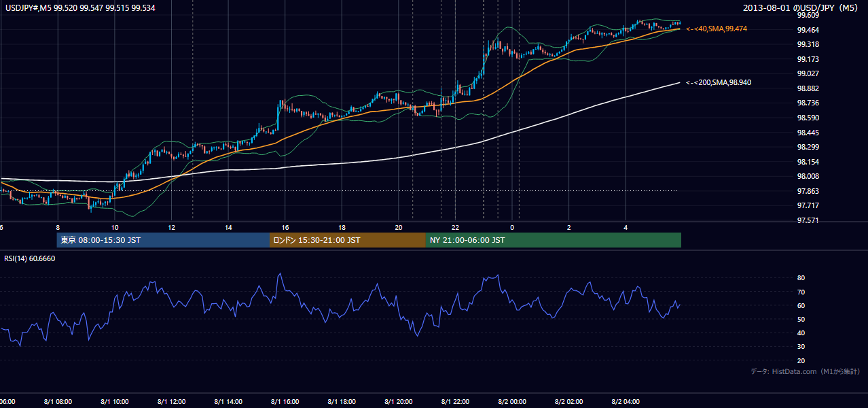Image resolution: width=868 pixels, height=408 pixels.
Task: Click bottom timeline label 8/1 20:00
Action: coord(399,402)
